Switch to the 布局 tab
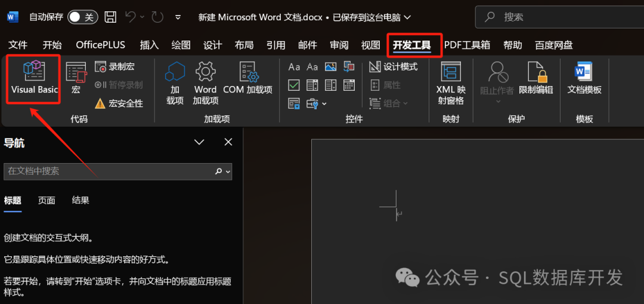Image resolution: width=644 pixels, height=304 pixels. (244, 45)
